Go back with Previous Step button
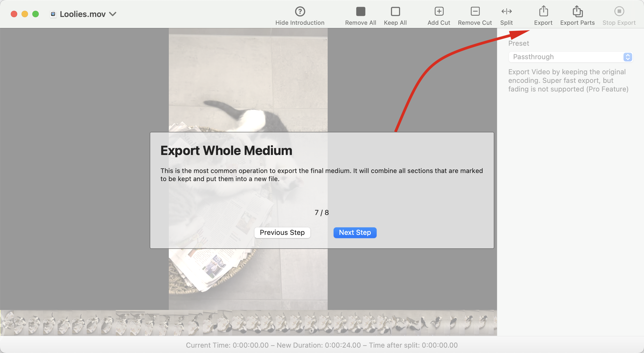 point(282,232)
